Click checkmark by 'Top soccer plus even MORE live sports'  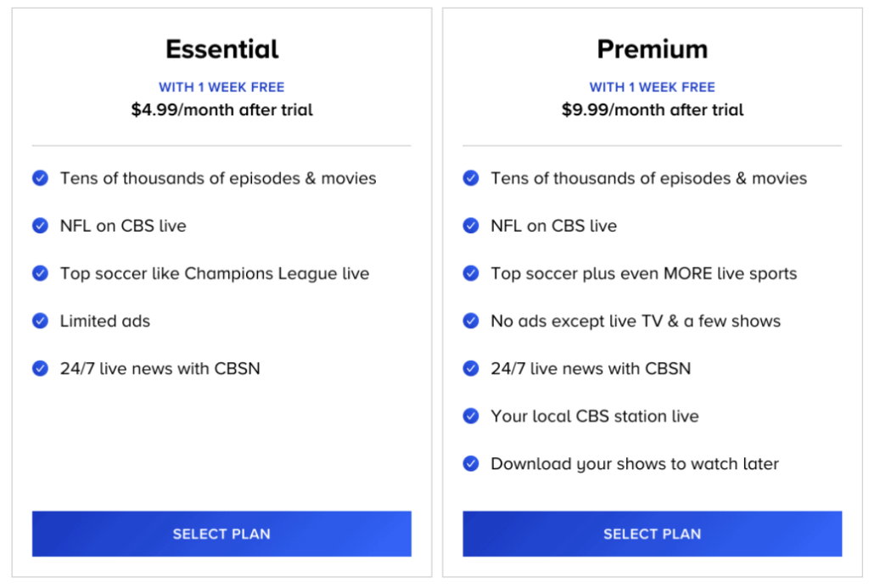471,273
